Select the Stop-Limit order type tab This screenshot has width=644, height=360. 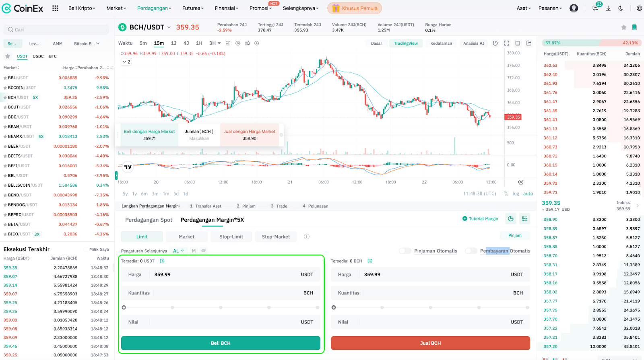[231, 237]
